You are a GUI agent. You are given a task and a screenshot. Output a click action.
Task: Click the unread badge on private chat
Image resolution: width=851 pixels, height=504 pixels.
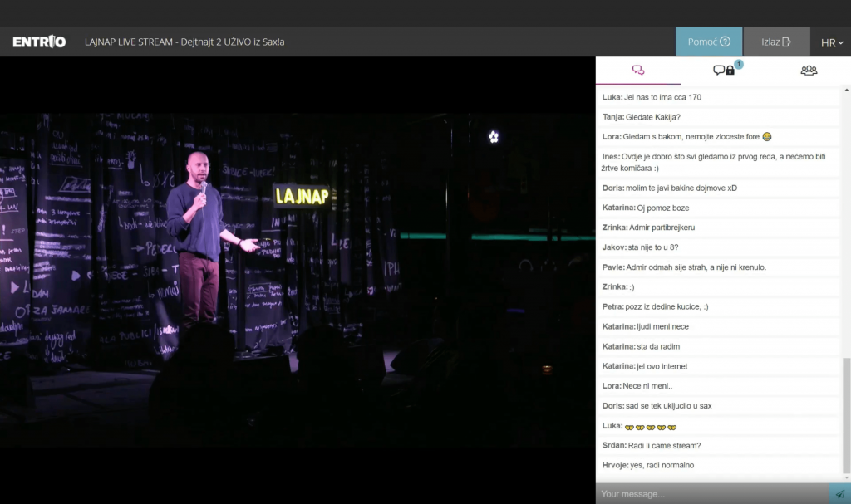pos(739,64)
